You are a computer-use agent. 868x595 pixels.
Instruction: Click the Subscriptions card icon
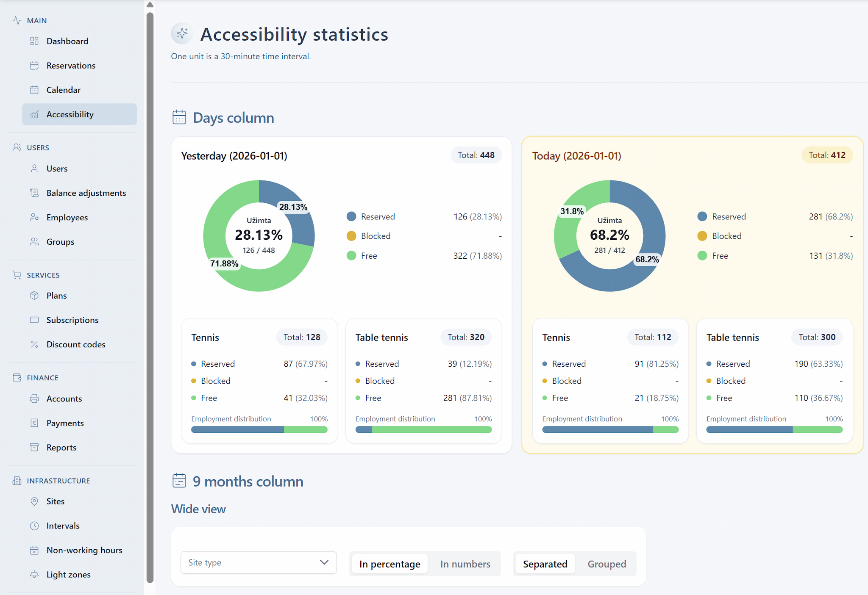coord(34,320)
